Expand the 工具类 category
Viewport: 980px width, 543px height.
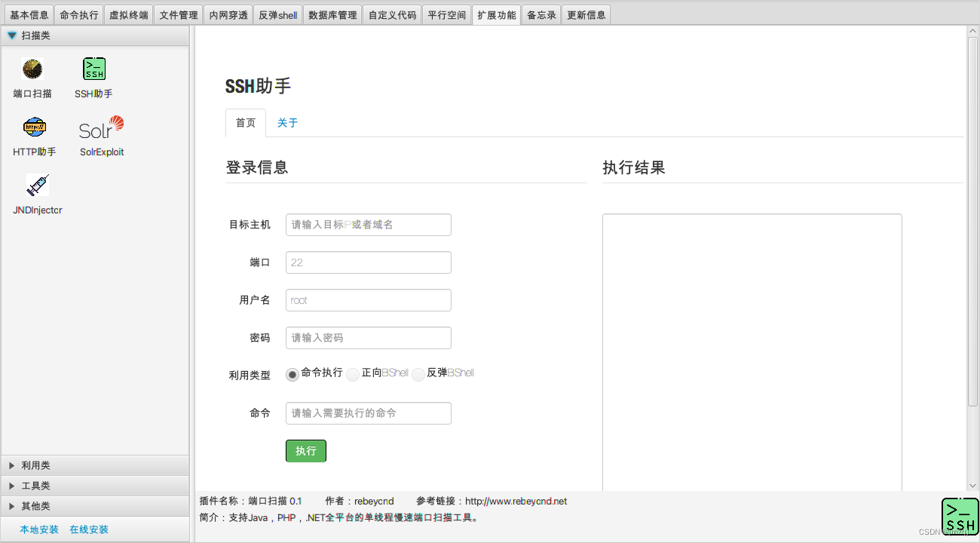coord(95,486)
